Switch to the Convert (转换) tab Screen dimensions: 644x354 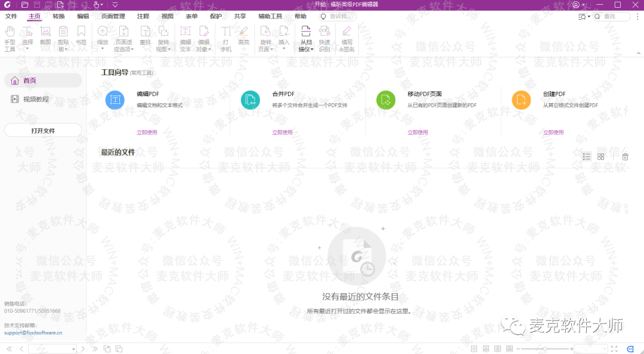(x=58, y=17)
